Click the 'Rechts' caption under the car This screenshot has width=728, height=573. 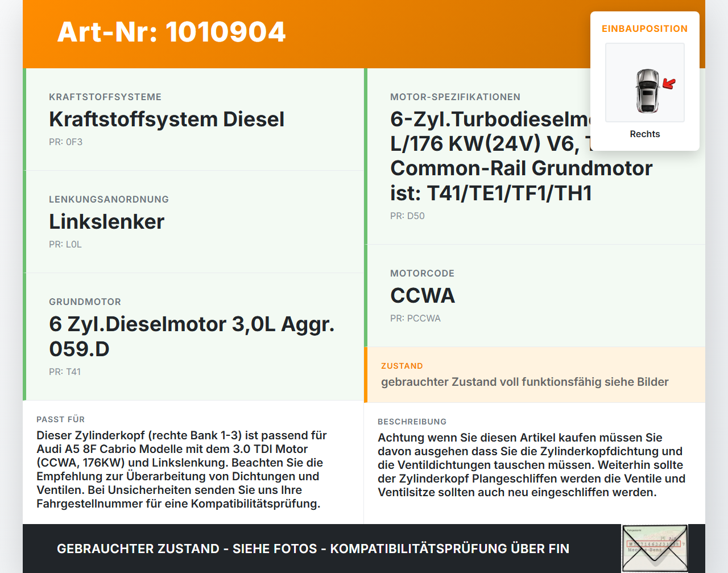(x=645, y=134)
